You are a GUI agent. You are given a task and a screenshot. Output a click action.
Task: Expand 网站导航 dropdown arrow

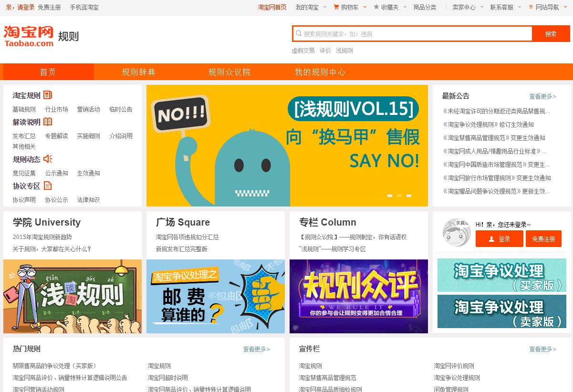tap(565, 7)
